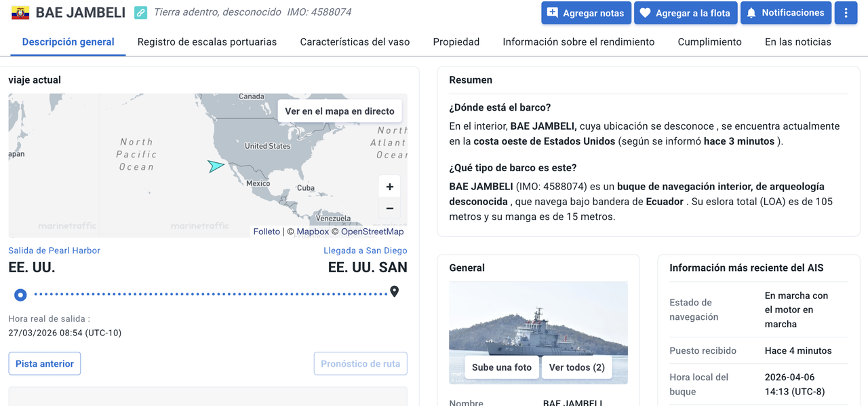The image size is (868, 406).
Task: Click Sube una foto button
Action: 502,367
